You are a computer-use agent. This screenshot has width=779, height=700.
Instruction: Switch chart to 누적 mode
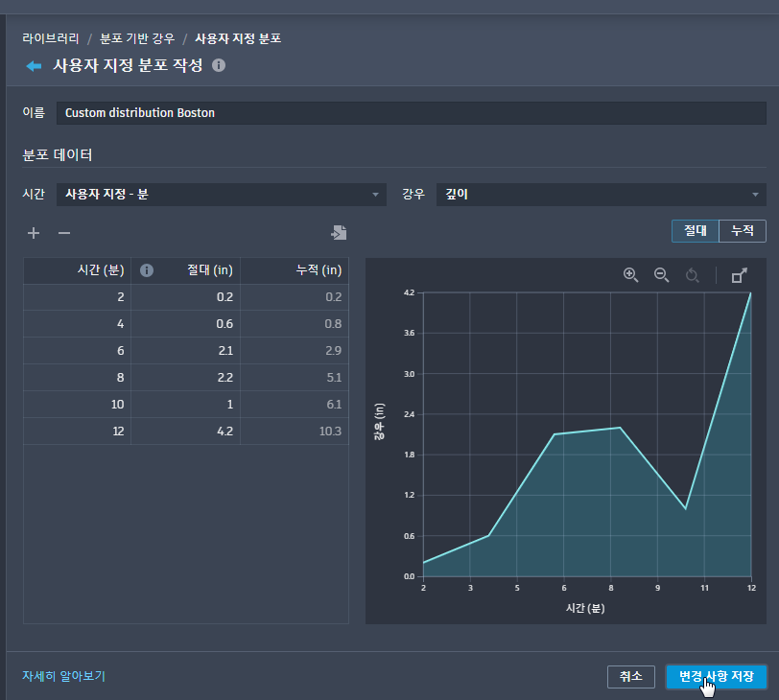coord(743,231)
